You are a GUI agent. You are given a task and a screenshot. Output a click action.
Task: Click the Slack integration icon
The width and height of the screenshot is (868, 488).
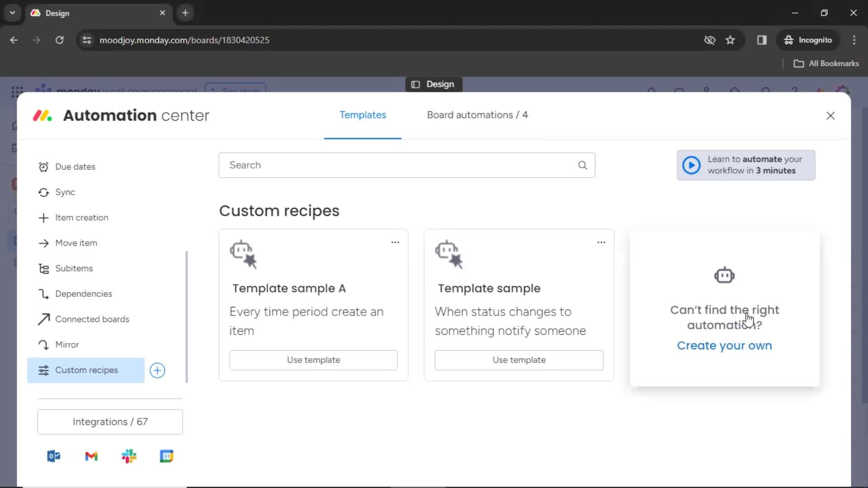coord(129,456)
